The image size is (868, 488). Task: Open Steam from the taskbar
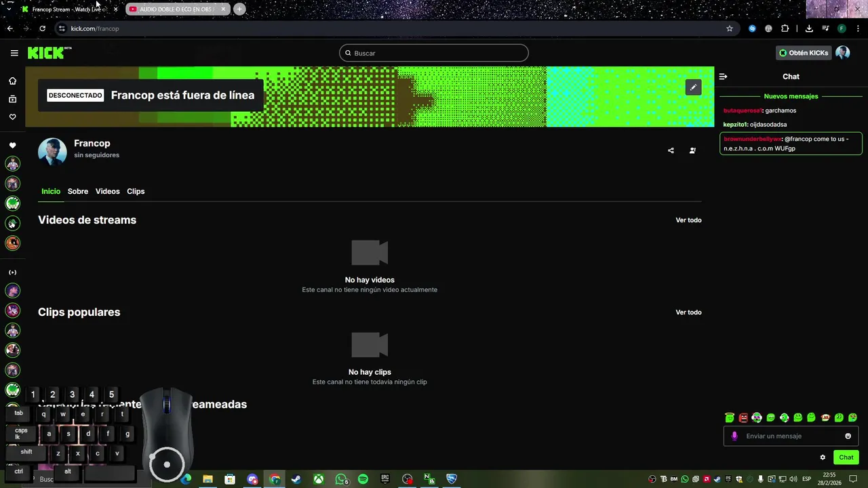[x=296, y=479]
